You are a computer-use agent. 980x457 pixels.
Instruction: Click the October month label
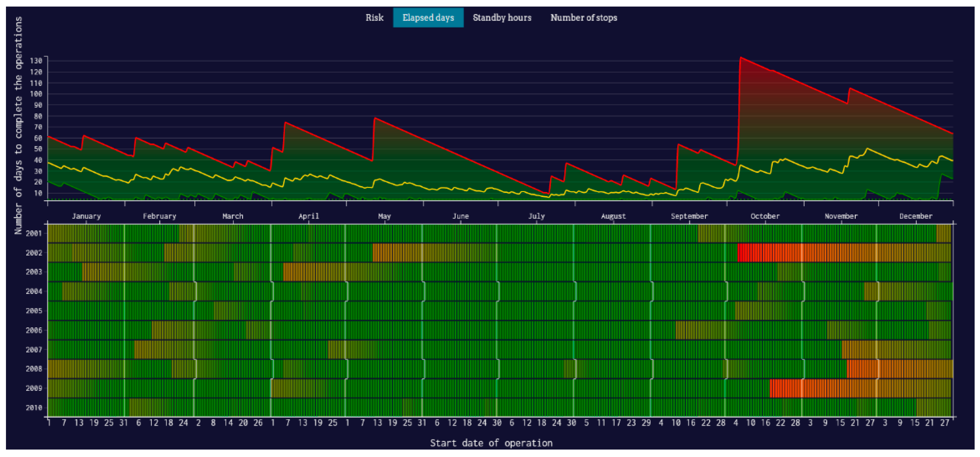[x=765, y=216]
